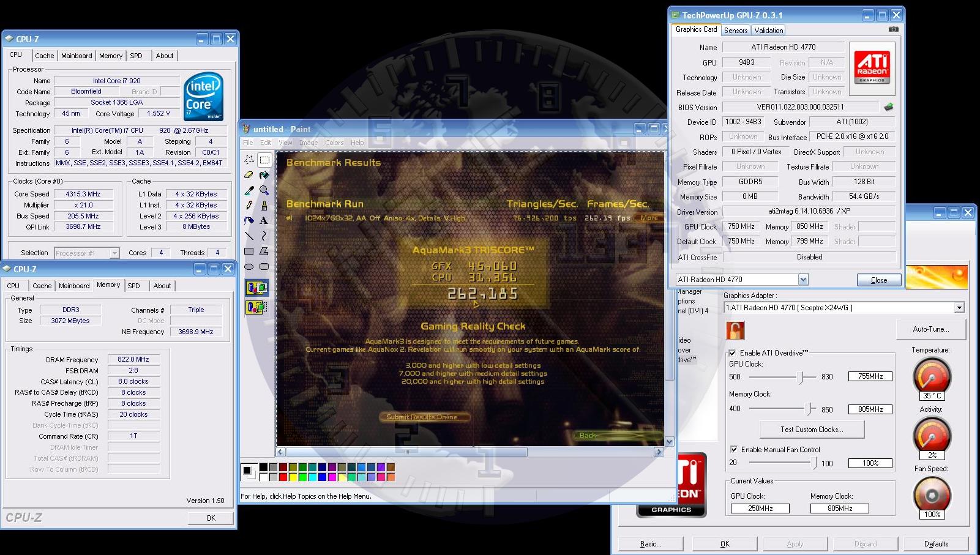Open the Colors menu in Paint

click(334, 143)
